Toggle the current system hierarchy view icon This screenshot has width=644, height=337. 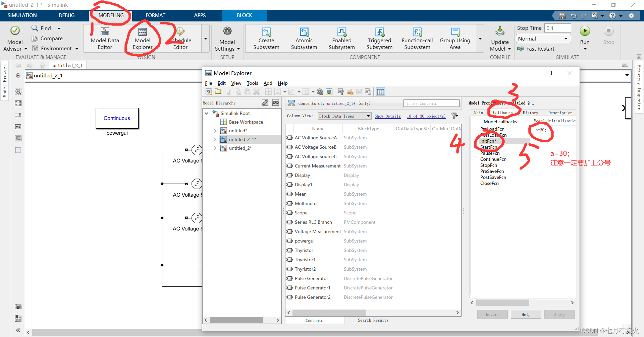tap(291, 103)
